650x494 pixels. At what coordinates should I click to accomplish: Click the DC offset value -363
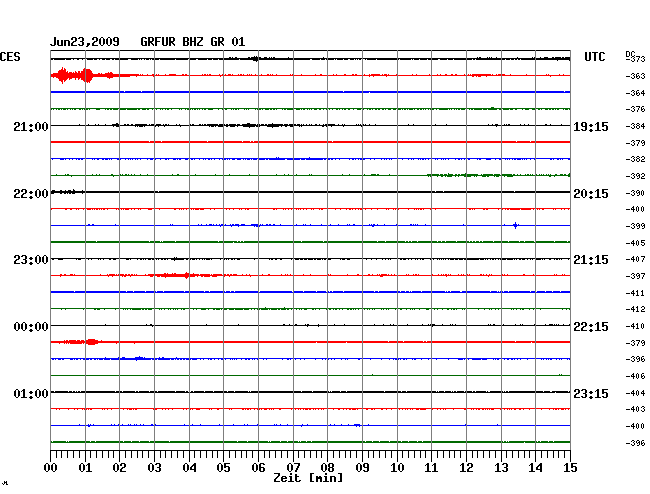pos(635,76)
